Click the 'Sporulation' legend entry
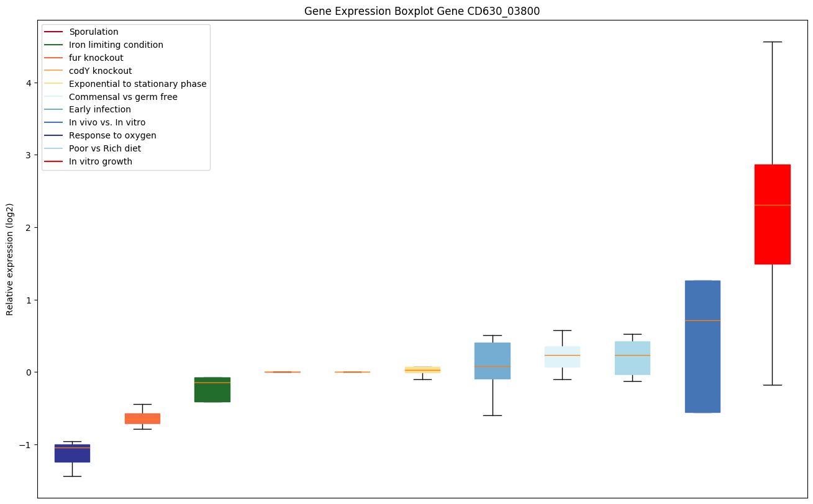 (x=93, y=32)
